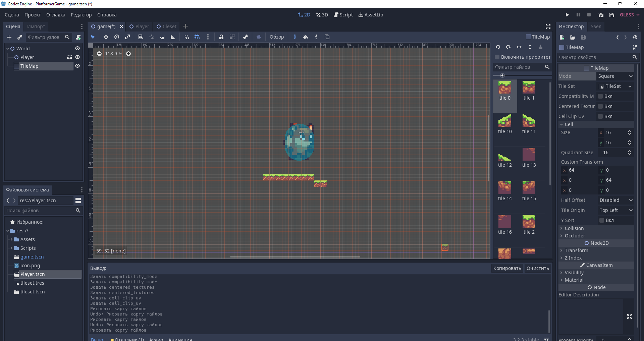This screenshot has width=644, height=341.
Task: Open the Сцена menu
Action: point(12,15)
